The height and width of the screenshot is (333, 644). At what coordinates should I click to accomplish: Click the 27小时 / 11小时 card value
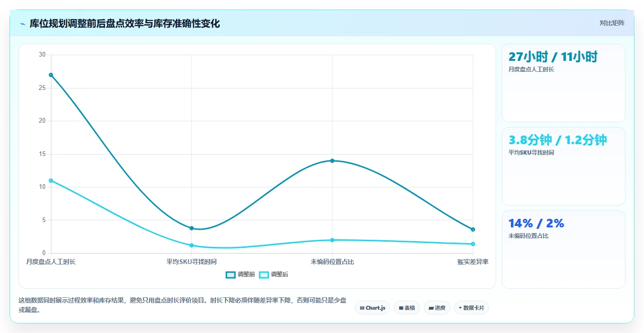point(553,57)
